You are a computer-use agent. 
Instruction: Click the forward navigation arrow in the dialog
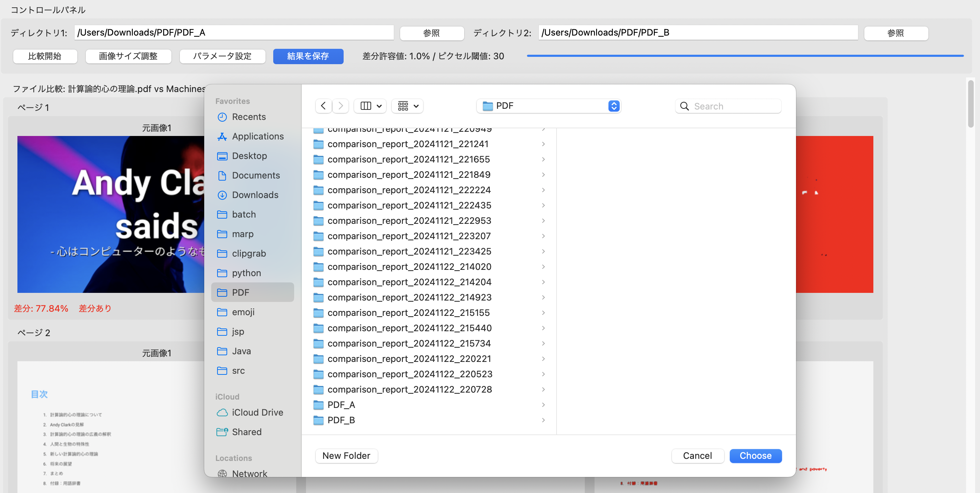click(x=340, y=106)
